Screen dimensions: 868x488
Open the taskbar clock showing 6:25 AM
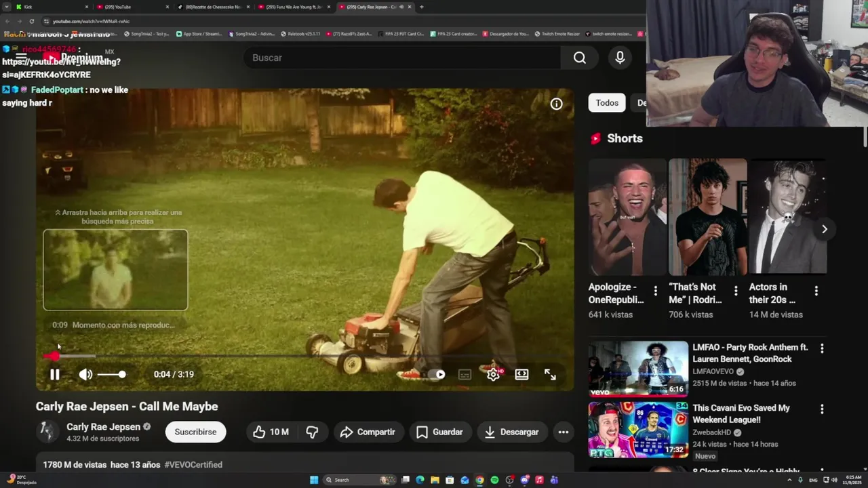[x=851, y=480]
